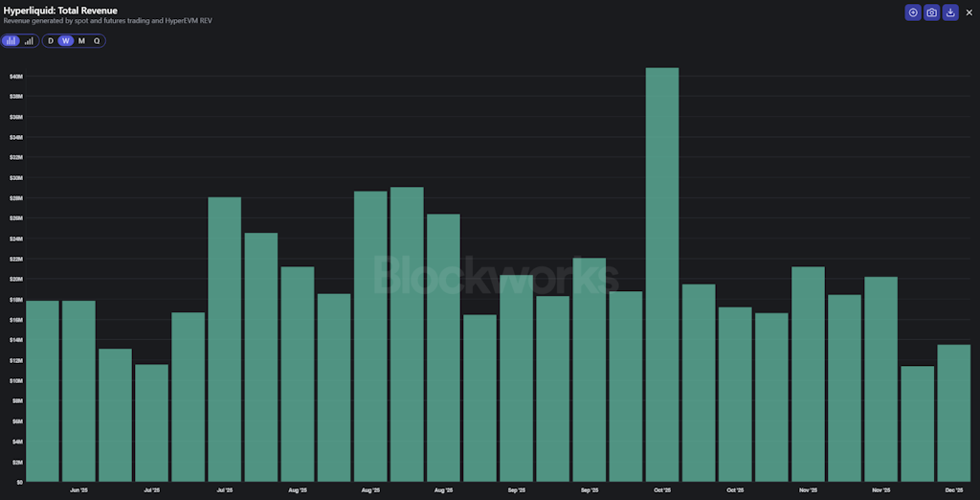This screenshot has width=980, height=500.
Task: Select the W weekly interval option
Action: coord(65,41)
